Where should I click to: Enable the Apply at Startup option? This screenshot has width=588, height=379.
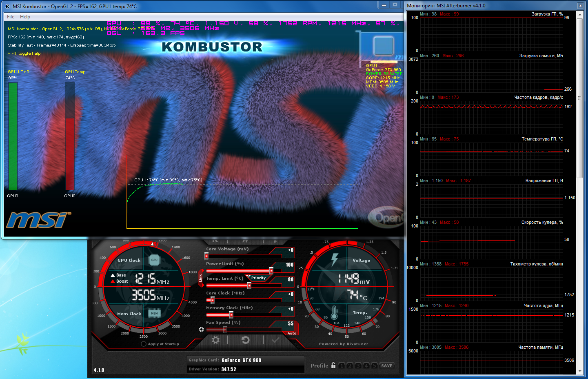[x=144, y=344]
